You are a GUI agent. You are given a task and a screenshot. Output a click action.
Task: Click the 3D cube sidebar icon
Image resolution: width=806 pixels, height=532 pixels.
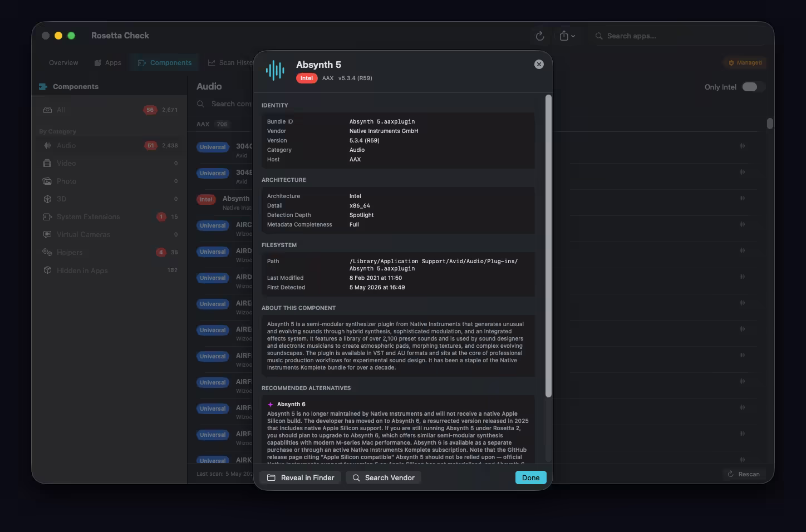pyautogui.click(x=47, y=199)
